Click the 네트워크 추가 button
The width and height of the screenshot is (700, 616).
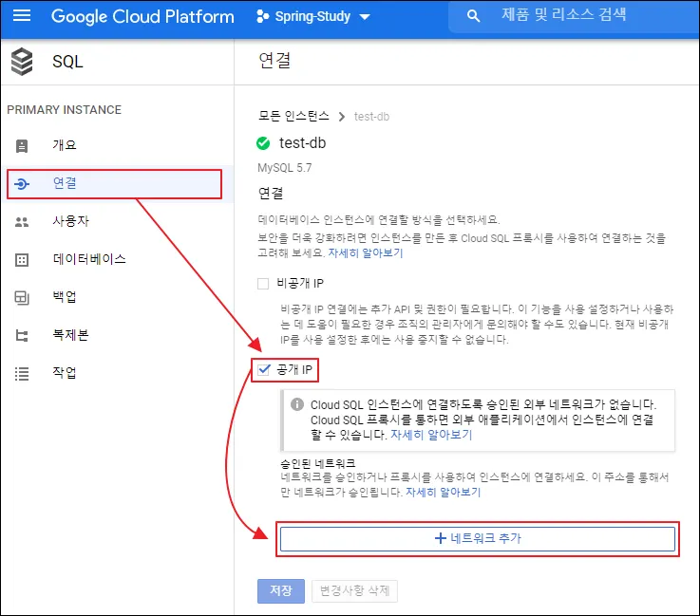click(477, 539)
